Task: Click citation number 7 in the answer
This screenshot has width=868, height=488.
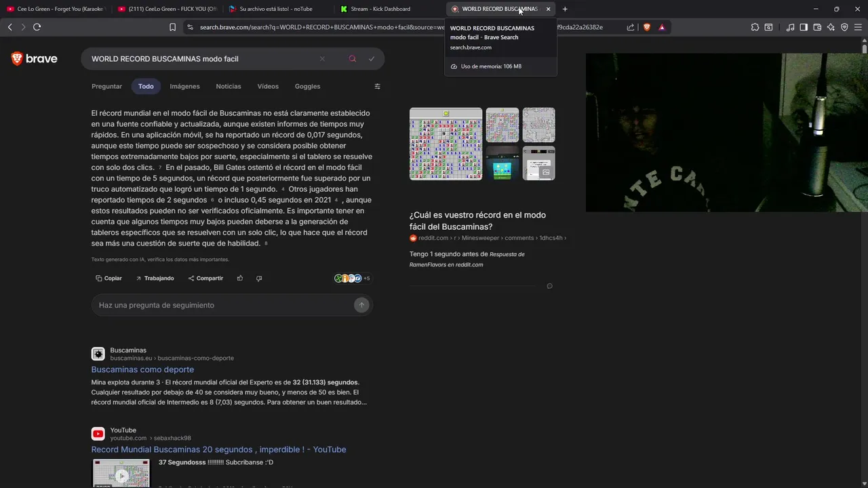Action: coord(160,167)
